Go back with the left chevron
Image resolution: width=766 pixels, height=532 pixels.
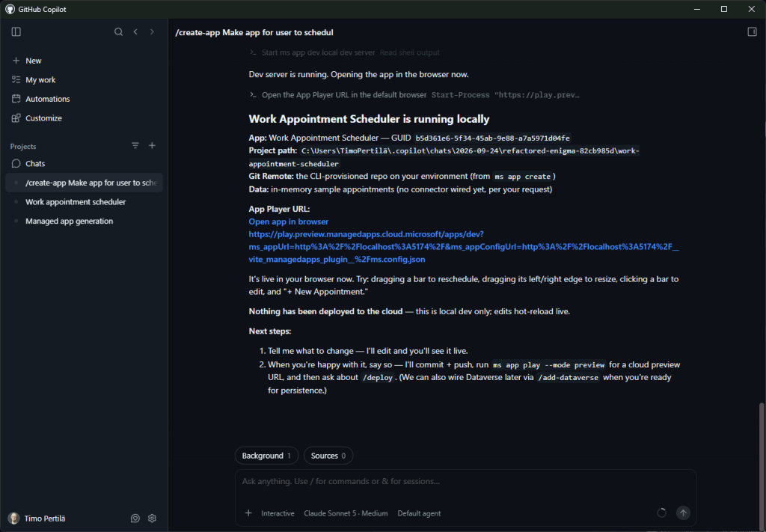pos(135,31)
